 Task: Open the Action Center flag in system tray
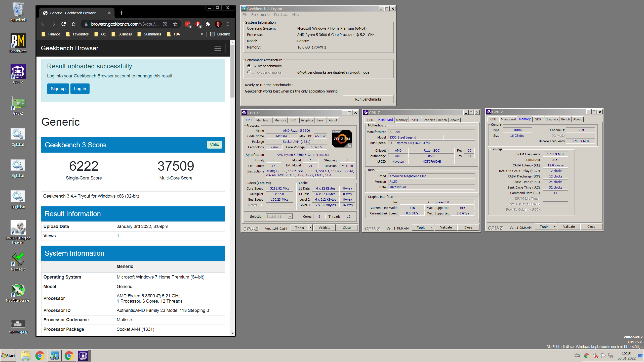click(x=603, y=355)
